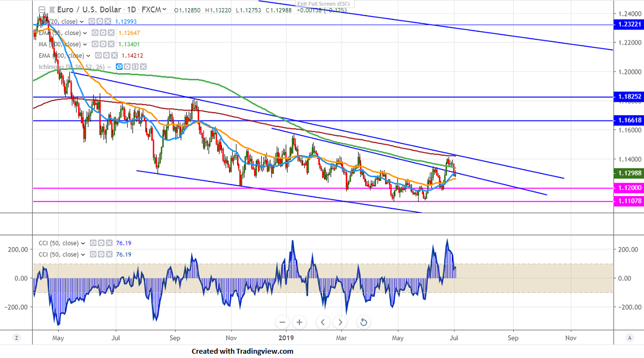
Task: Remove the lower CCI indicator with its X
Action: 109,255
